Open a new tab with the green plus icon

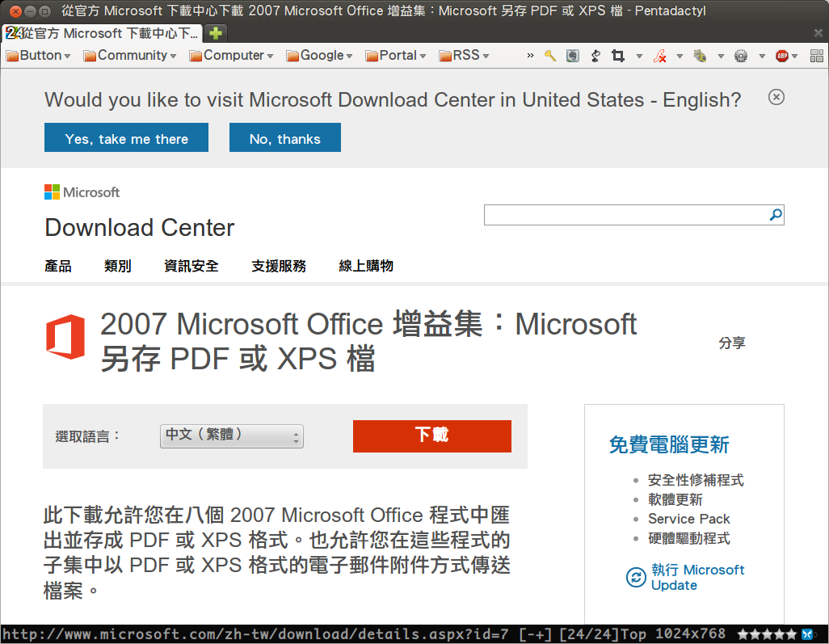[x=214, y=34]
